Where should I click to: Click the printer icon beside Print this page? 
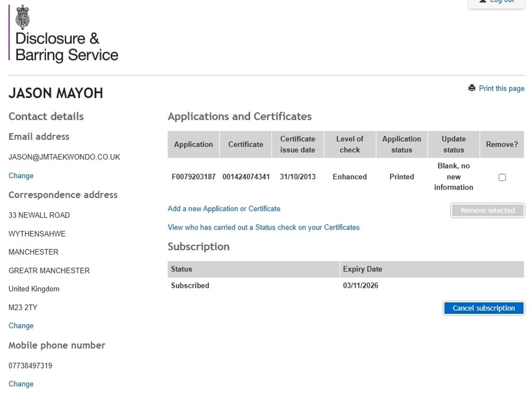472,88
